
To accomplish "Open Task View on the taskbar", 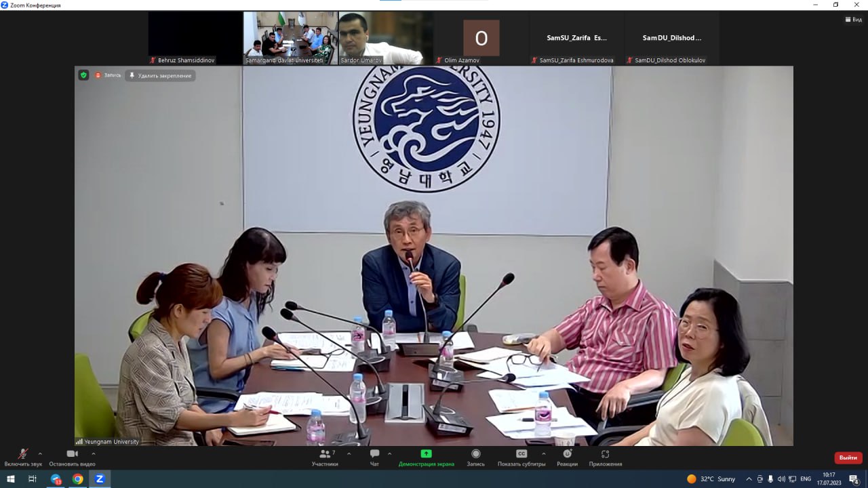I will click(32, 479).
